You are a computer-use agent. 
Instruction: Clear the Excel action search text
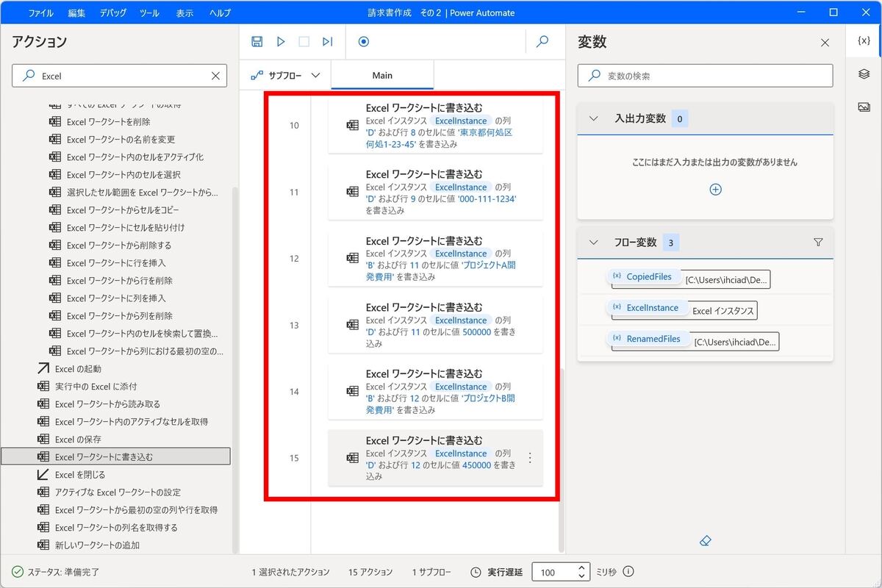pos(215,76)
